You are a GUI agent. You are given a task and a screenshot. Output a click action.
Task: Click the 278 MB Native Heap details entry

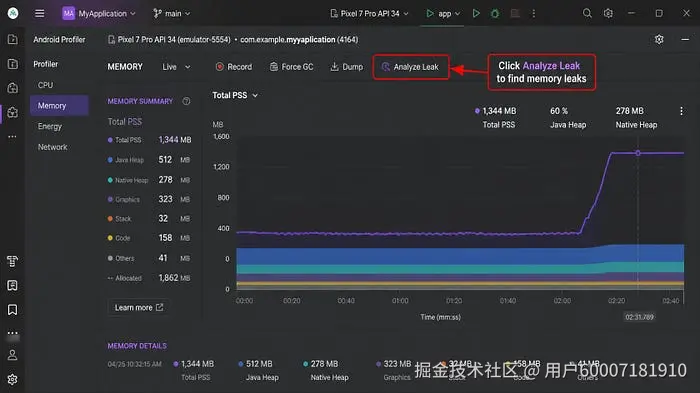click(327, 370)
